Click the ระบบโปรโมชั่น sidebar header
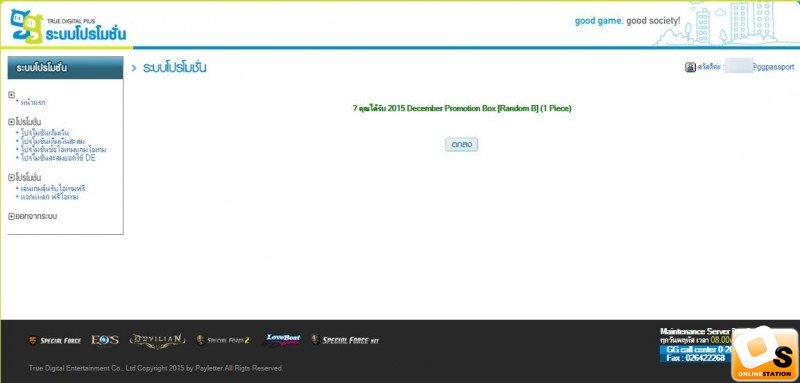Screen dimensions: 800x383 coord(65,68)
